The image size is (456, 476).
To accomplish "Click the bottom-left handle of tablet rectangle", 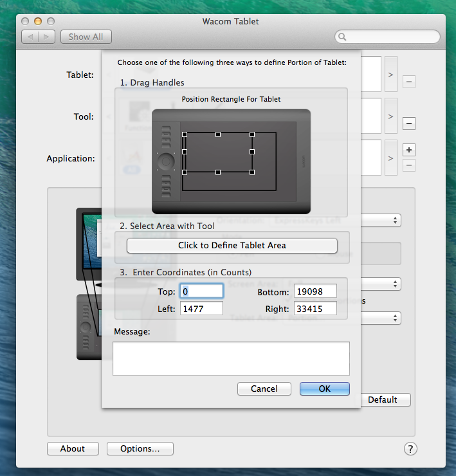I will tap(185, 172).
